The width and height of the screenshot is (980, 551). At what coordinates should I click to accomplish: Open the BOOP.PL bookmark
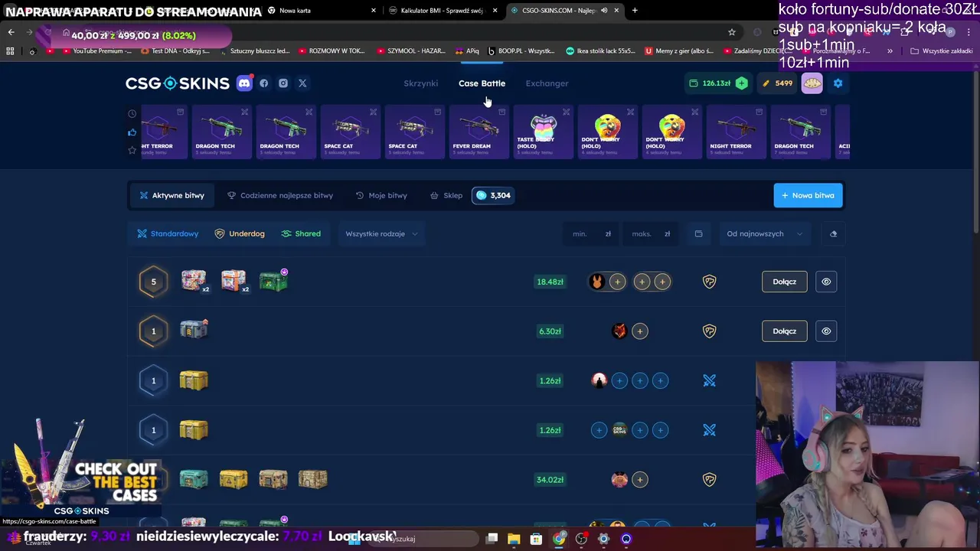click(x=521, y=51)
